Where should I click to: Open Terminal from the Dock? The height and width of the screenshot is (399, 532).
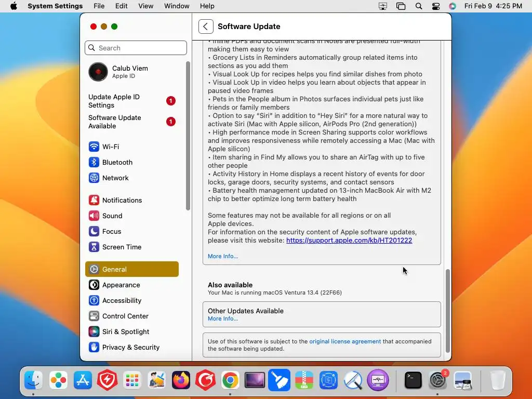tap(413, 380)
